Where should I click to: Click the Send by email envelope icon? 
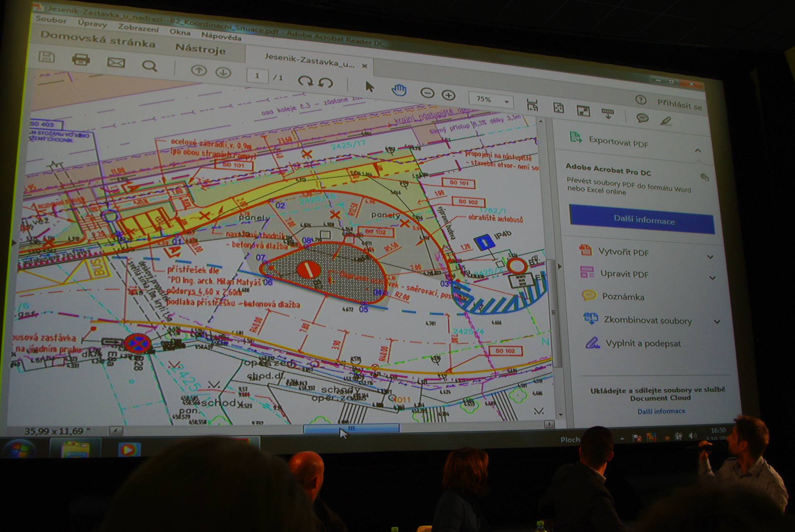pos(116,63)
